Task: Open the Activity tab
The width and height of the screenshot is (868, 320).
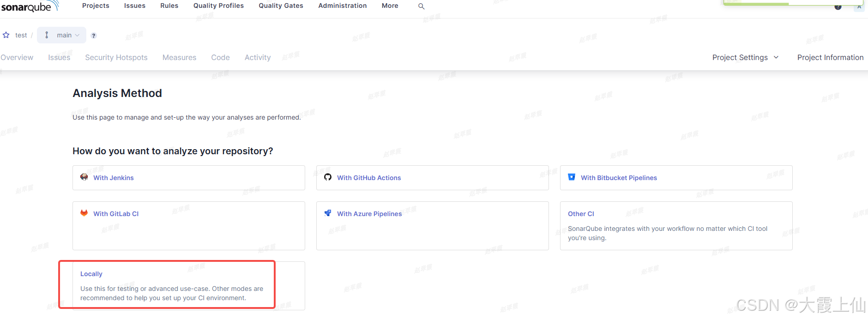Action: [258, 57]
